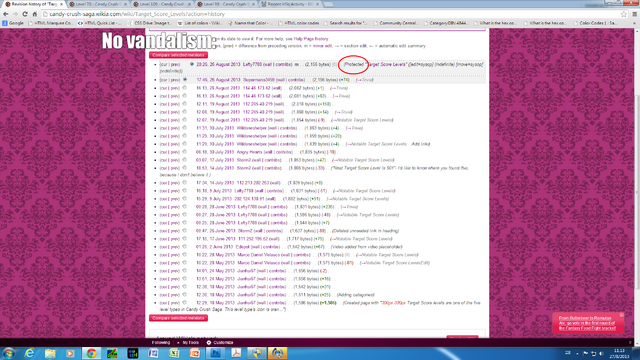The height and width of the screenshot is (360, 640).
Task: Open Google bookmark in bookmarks bar
Action: tap(13, 23)
